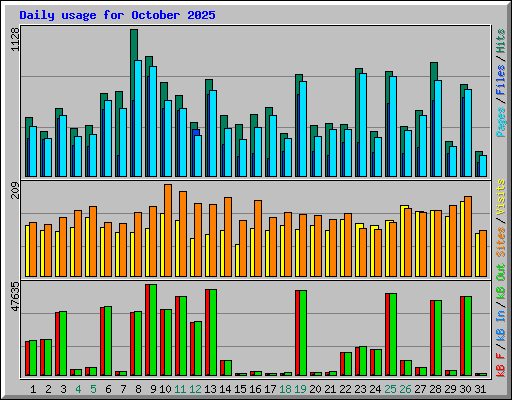Click the green kB Out bar for day 13
The height and width of the screenshot is (400, 512).
point(213,333)
